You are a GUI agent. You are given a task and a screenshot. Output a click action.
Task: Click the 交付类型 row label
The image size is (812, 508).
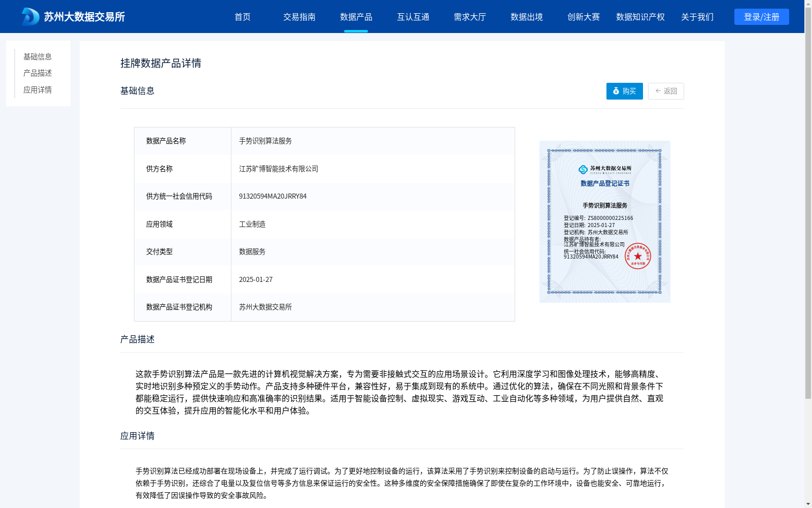click(x=159, y=251)
